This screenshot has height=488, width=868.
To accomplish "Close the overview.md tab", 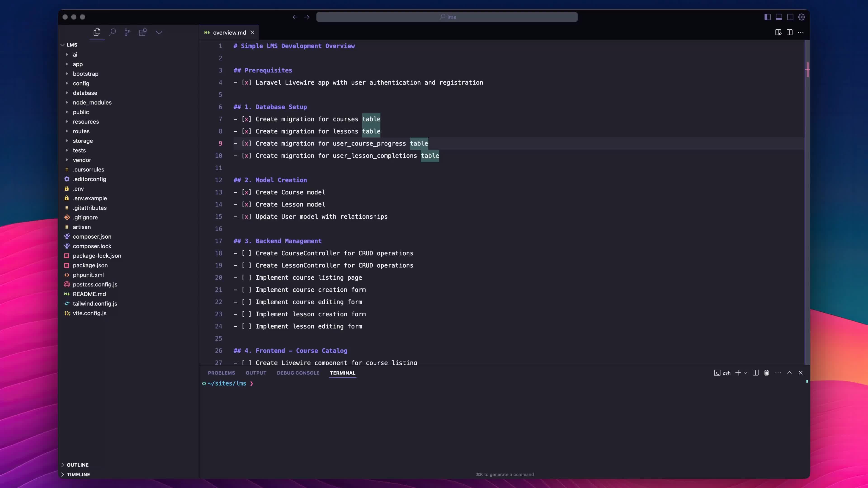I will click(252, 33).
